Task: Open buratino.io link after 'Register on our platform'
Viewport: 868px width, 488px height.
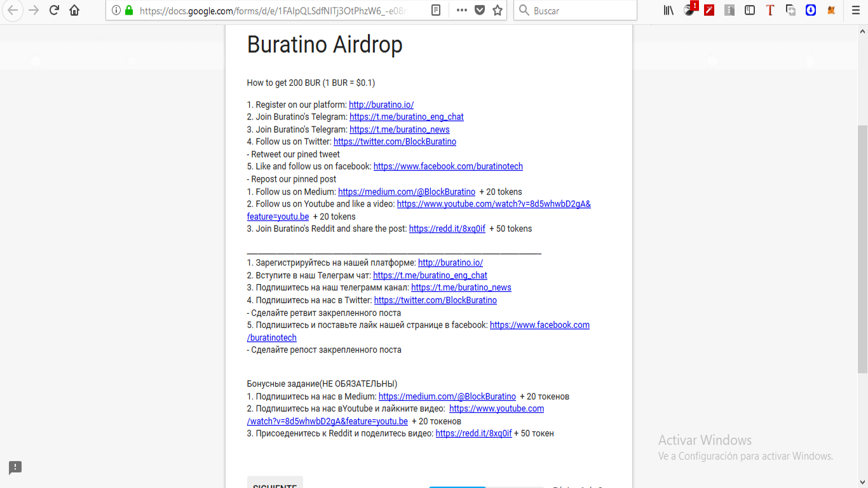Action: 381,104
